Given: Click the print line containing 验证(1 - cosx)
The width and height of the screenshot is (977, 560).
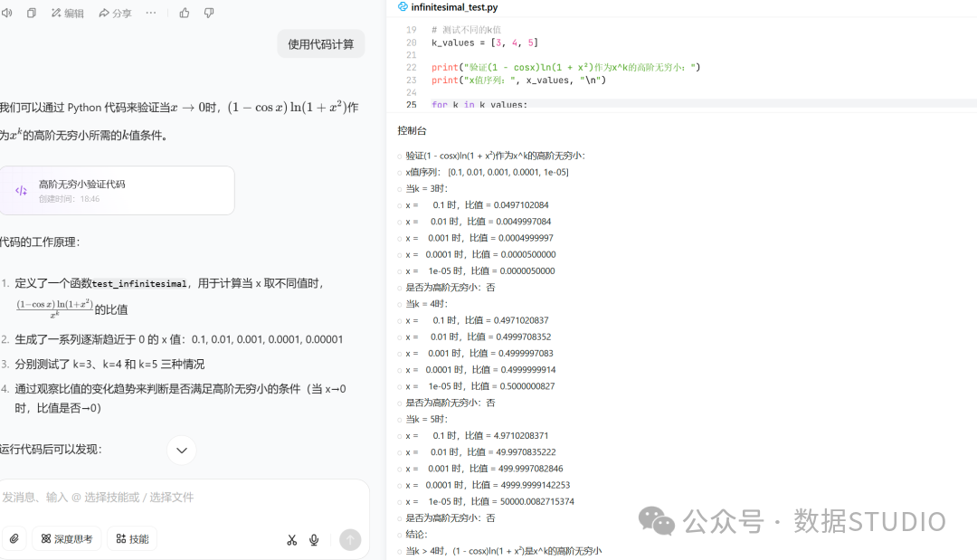Looking at the screenshot, I should tap(565, 67).
